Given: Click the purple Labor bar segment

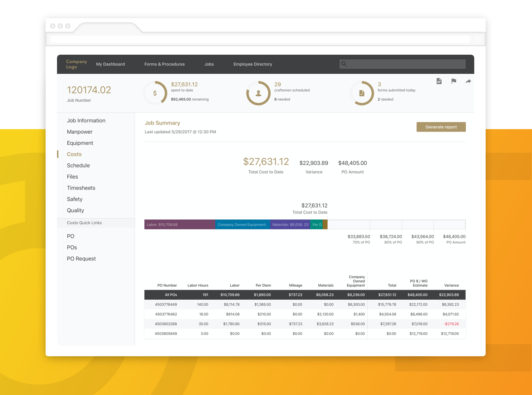Looking at the screenshot, I should point(180,224).
